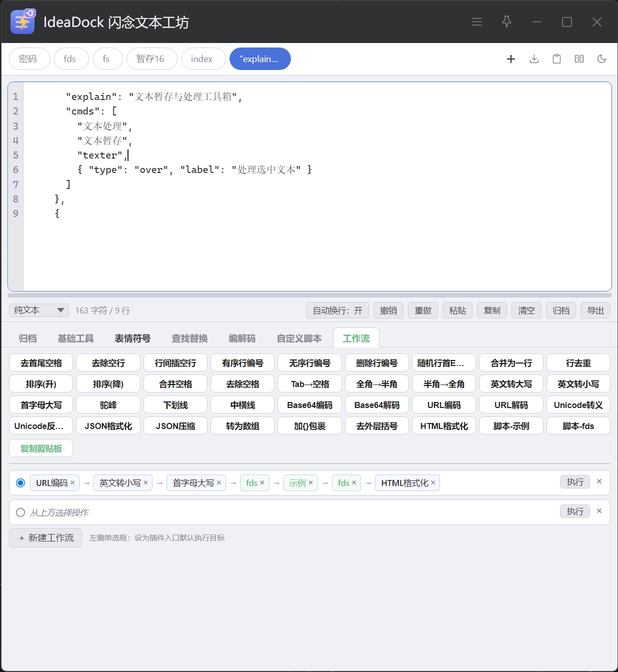
Task: Add 合并为一行 operation
Action: [511, 363]
